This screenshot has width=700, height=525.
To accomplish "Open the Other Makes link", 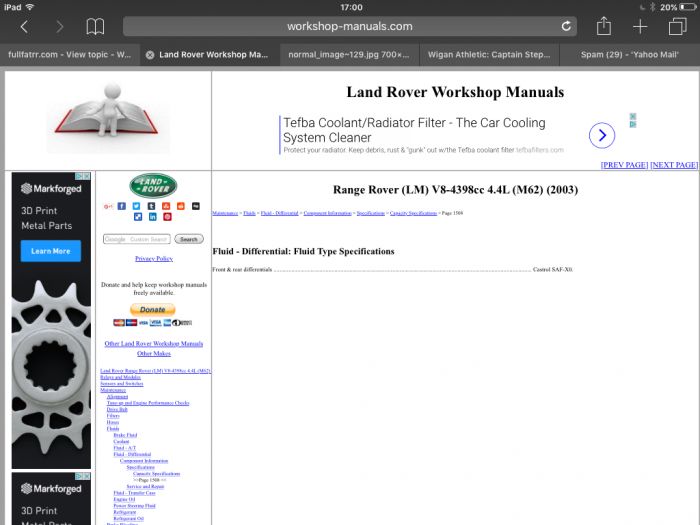I will click(x=154, y=354).
